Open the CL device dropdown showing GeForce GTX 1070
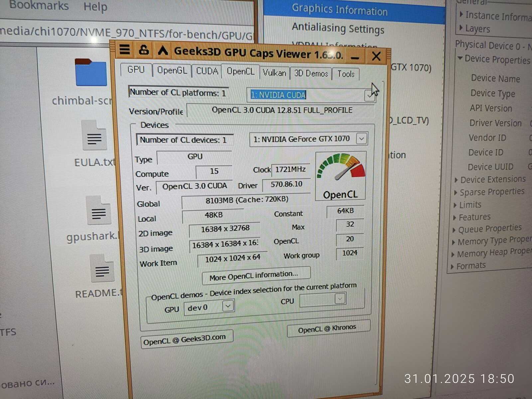Image resolution: width=532 pixels, height=399 pixels. [309, 139]
